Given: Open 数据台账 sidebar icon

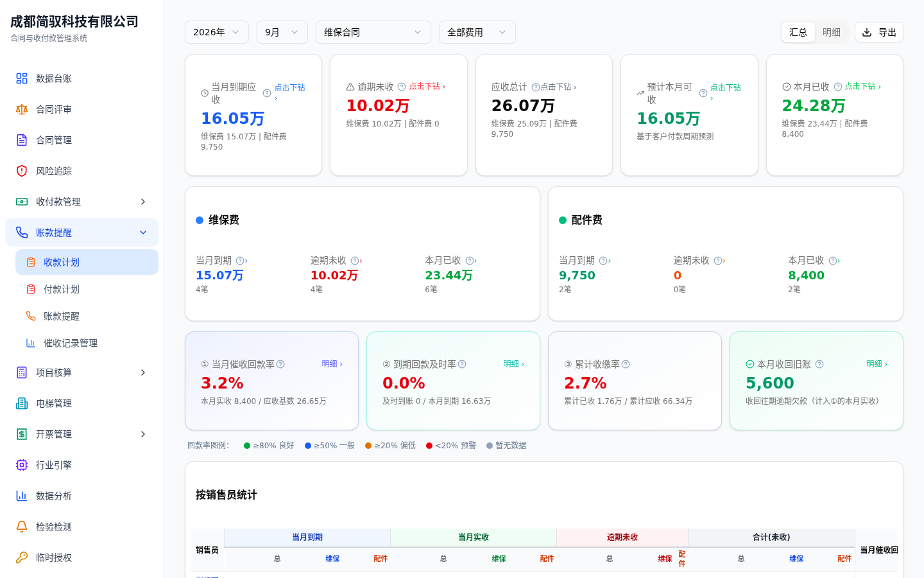Looking at the screenshot, I should [x=22, y=78].
